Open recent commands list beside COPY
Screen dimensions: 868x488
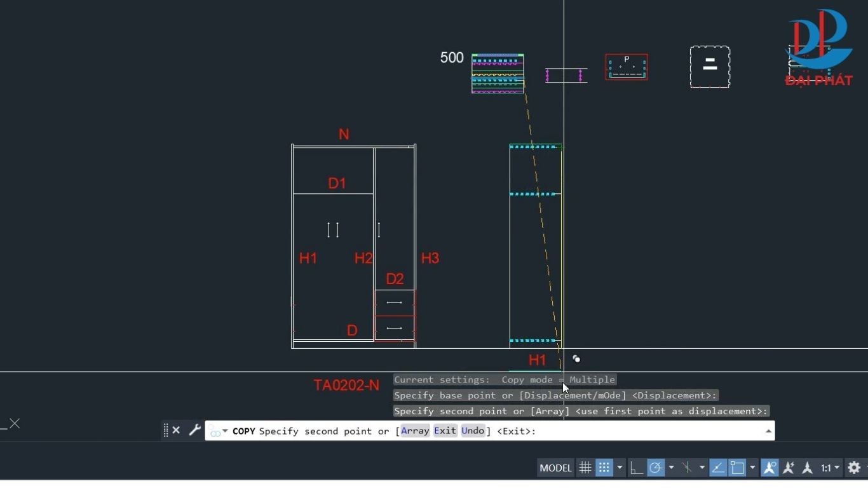[218, 431]
